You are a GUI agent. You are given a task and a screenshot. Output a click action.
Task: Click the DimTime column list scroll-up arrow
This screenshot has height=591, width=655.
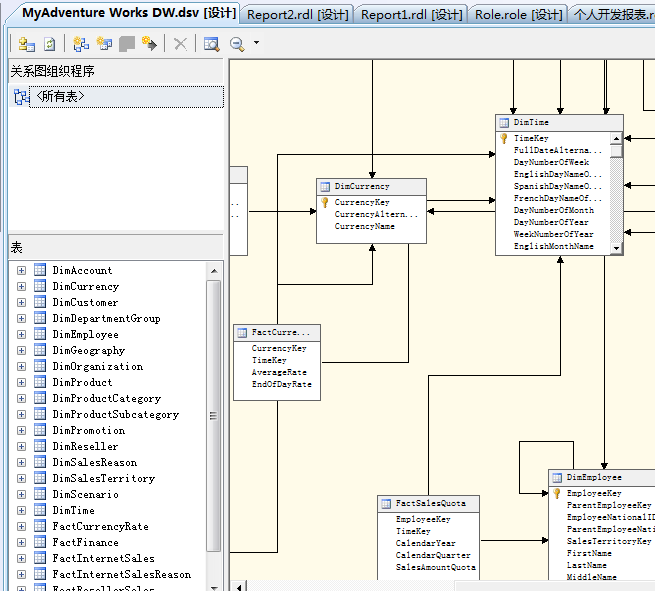point(616,138)
